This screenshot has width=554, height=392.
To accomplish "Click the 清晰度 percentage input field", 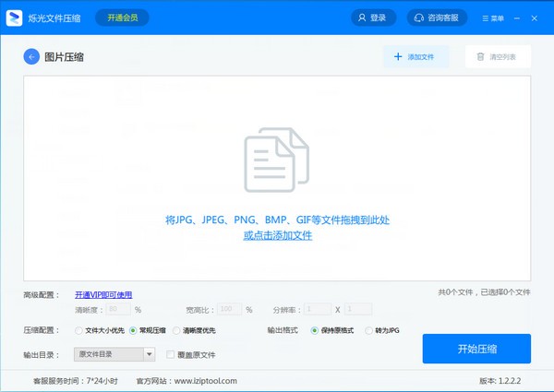I will pos(118,309).
